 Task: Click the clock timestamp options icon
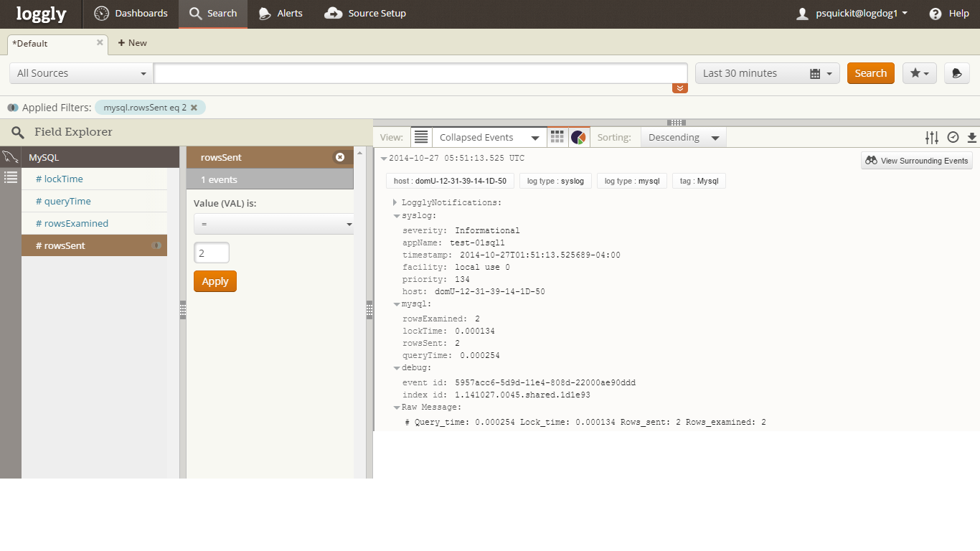pos(953,137)
